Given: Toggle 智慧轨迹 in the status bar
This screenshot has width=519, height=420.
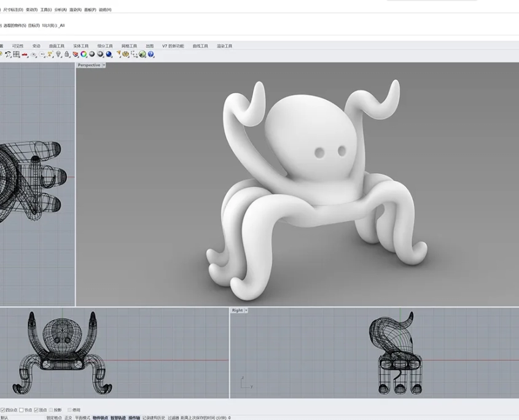Looking at the screenshot, I should 118,418.
